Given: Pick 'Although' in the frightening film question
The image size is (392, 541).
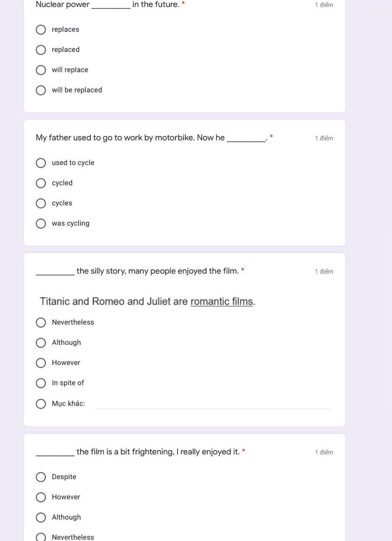Looking at the screenshot, I should tap(41, 518).
